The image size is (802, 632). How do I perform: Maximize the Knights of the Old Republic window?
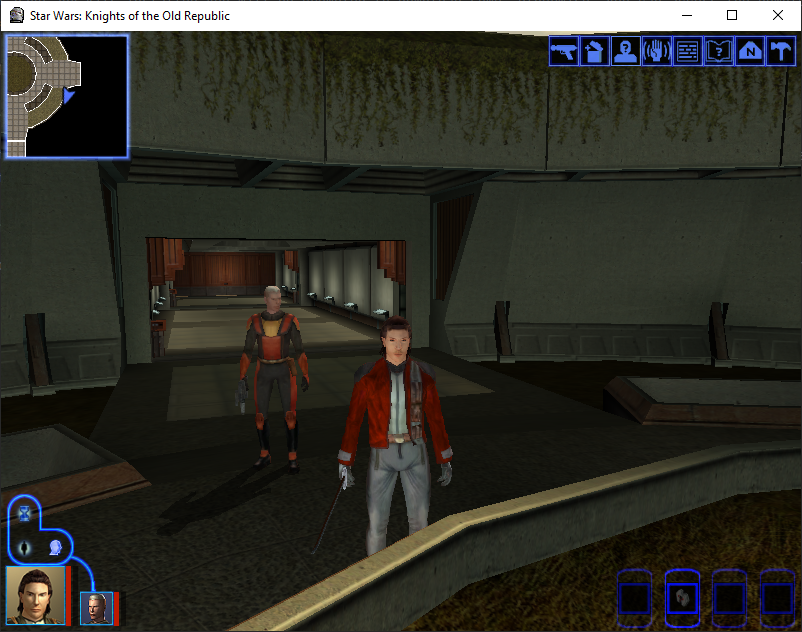click(732, 15)
